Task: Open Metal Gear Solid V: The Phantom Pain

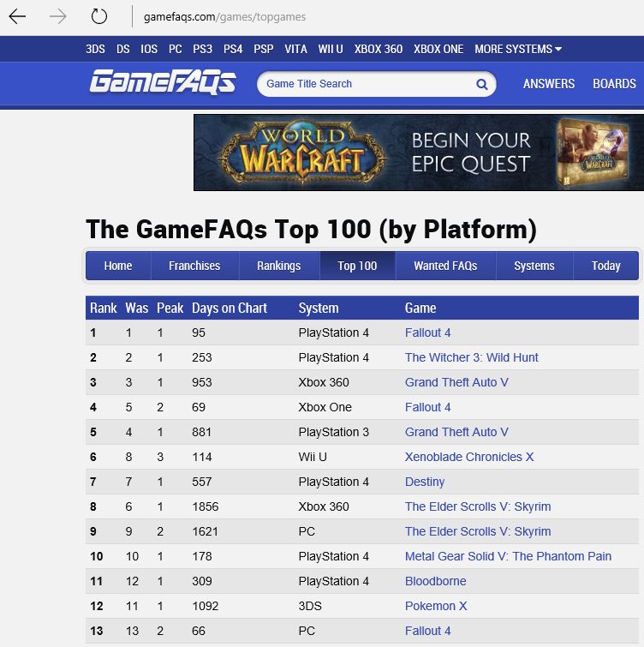Action: 508,556
